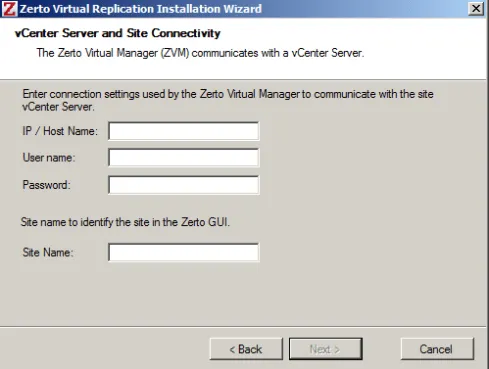
Task: Click the ZVM communicates with vCenter subtitle
Action: coord(200,53)
